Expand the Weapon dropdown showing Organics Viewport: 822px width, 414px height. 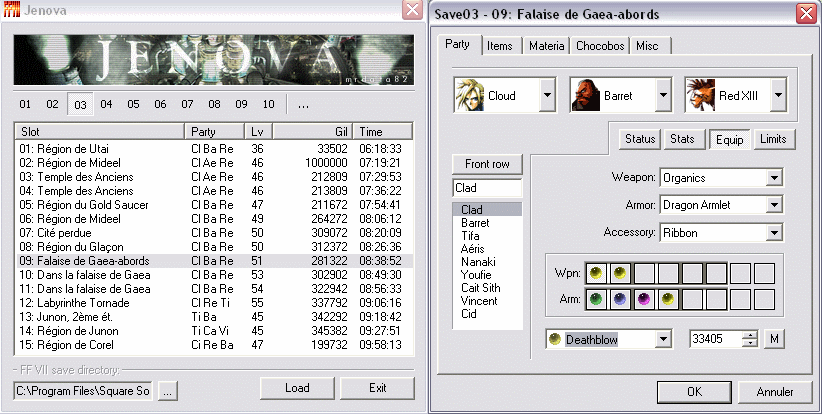[774, 178]
